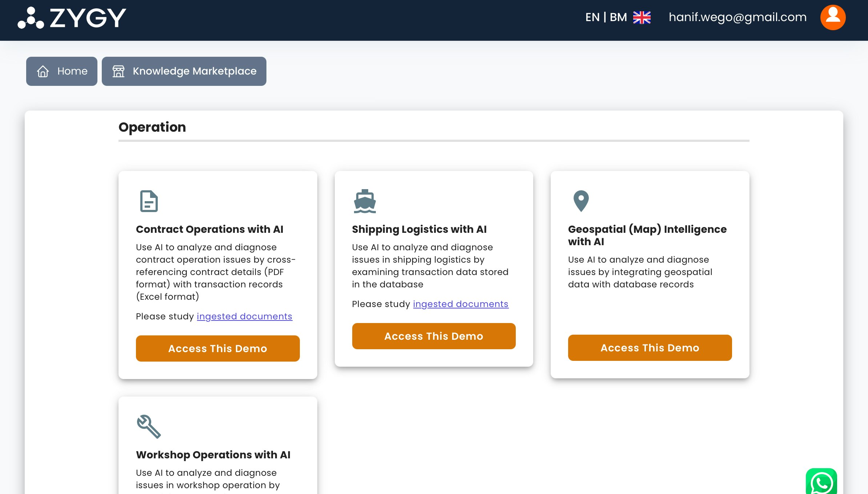Select the map pin icon on Geospatial Intelligence card
The image size is (868, 494).
(580, 202)
